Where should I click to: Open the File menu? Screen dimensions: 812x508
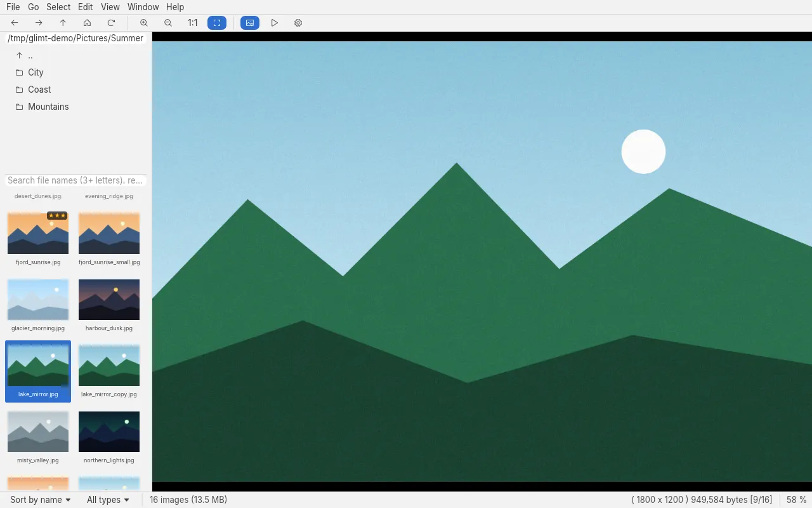click(13, 7)
